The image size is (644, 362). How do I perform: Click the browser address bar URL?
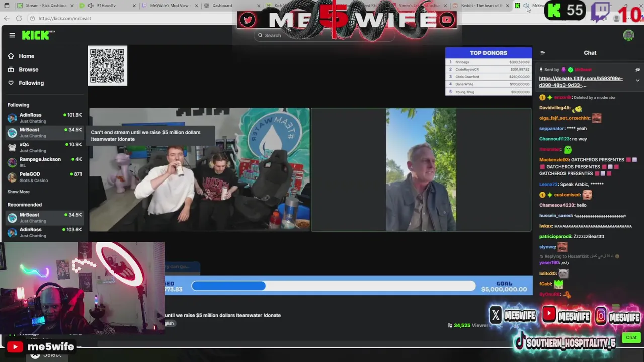pyautogui.click(x=64, y=18)
